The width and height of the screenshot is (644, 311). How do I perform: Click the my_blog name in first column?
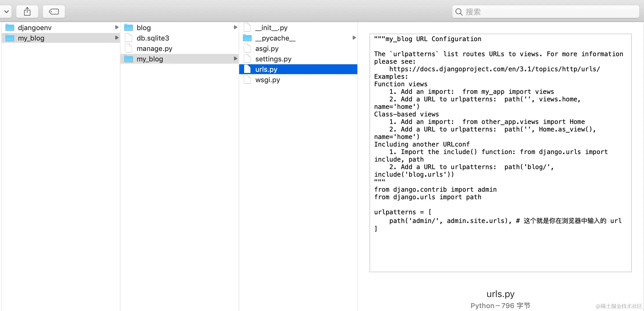[31, 38]
